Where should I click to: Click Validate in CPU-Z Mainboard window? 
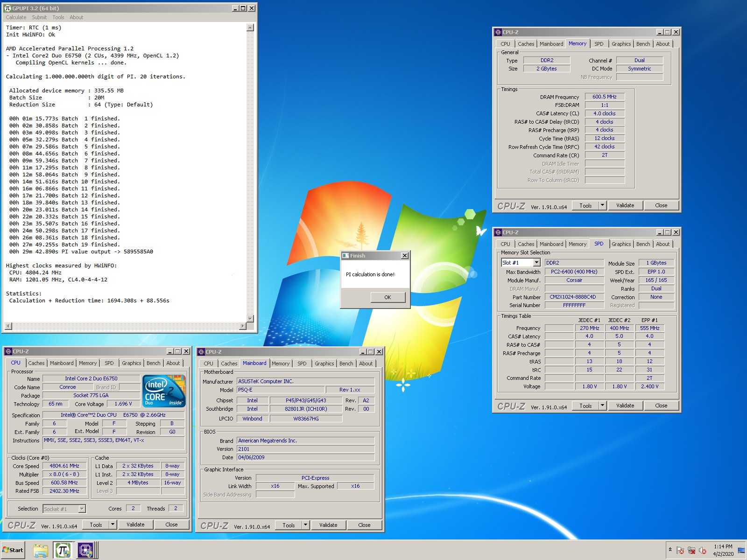tap(328, 525)
